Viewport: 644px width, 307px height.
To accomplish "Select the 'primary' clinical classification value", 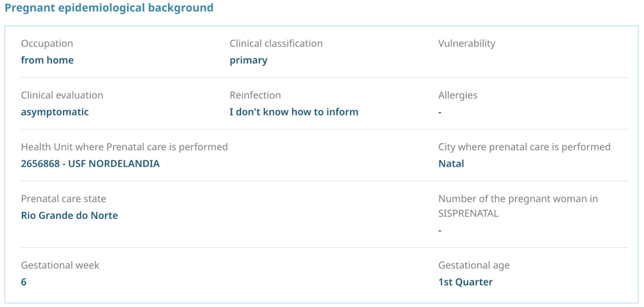I will (x=248, y=60).
